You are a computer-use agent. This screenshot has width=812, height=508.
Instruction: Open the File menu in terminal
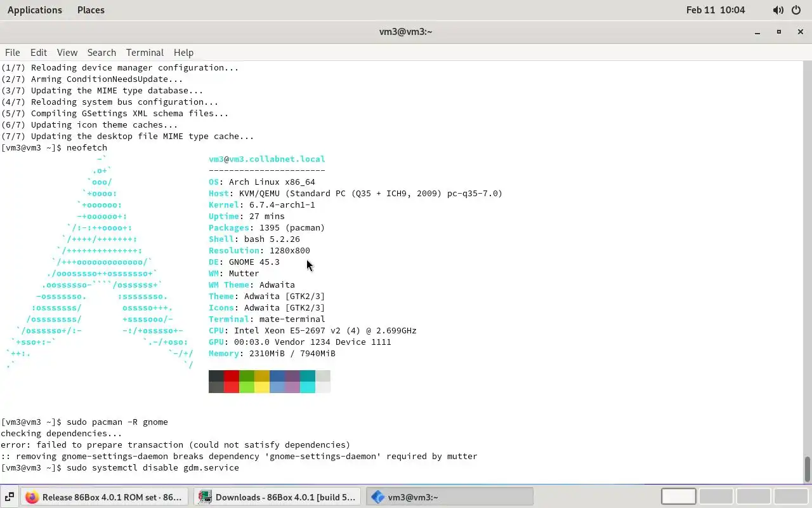(12, 53)
